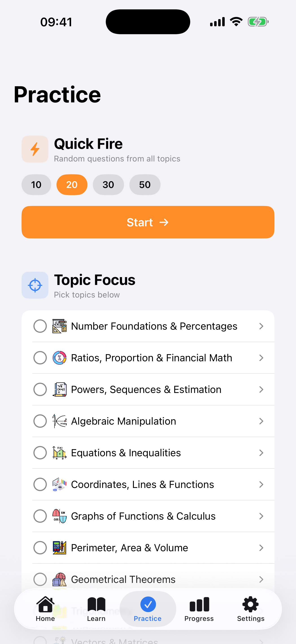
Task: Tap the Topic Focus crosshair icon
Action: 35,285
